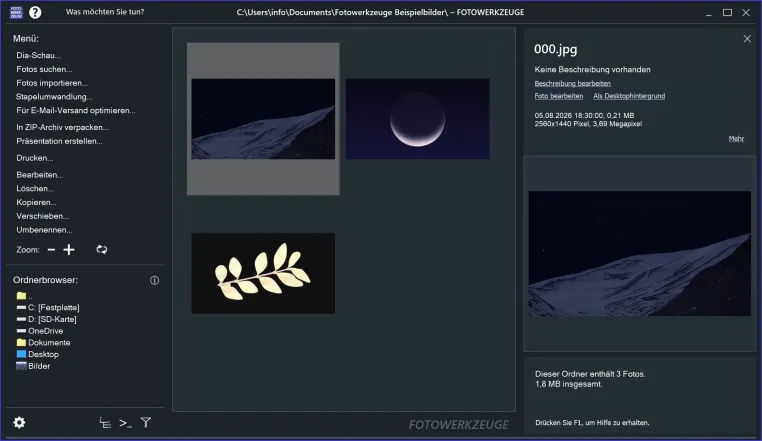The height and width of the screenshot is (441, 762).
Task: Zoom in with the plus icon
Action: click(x=69, y=250)
